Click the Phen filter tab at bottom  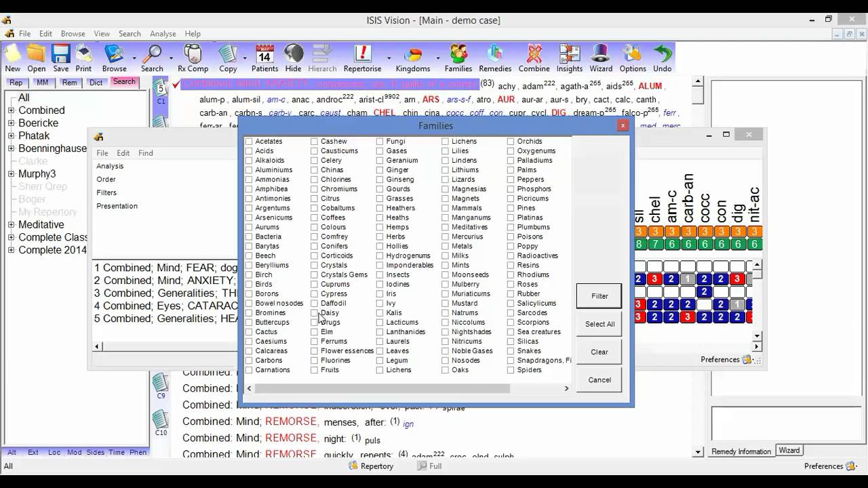click(138, 452)
